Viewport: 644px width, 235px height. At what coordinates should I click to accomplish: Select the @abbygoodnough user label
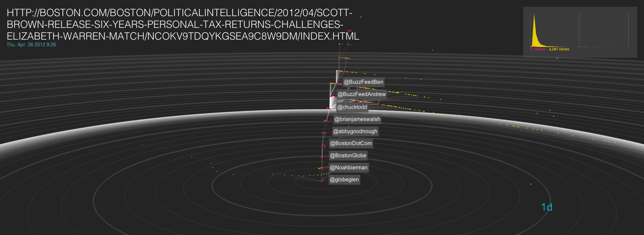coord(355,131)
